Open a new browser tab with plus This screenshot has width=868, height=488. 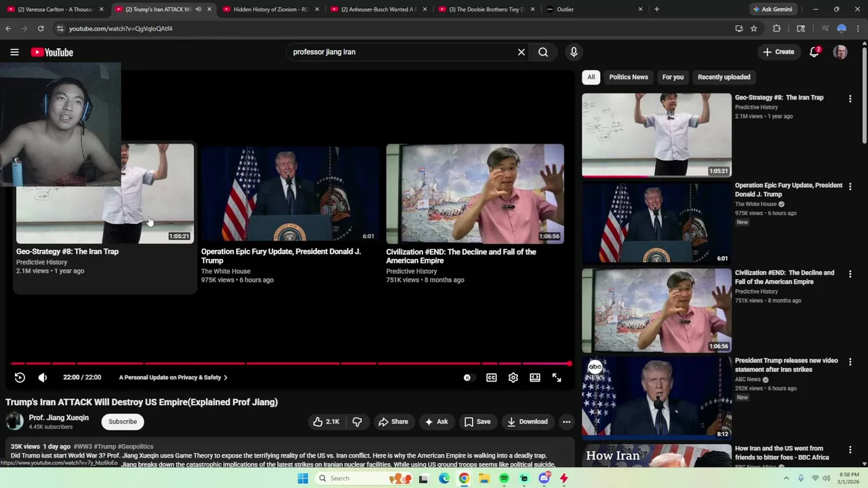(656, 9)
